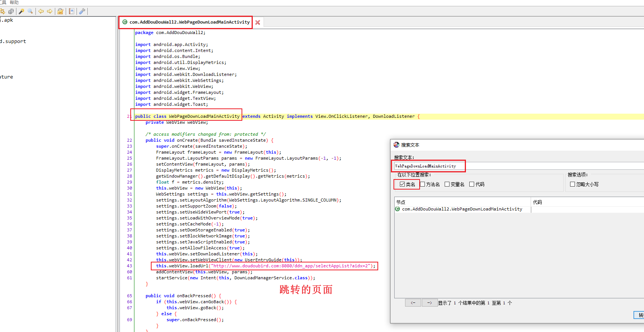Click the class name WebPageDownLoadMainActivity in declaration

click(x=204, y=116)
